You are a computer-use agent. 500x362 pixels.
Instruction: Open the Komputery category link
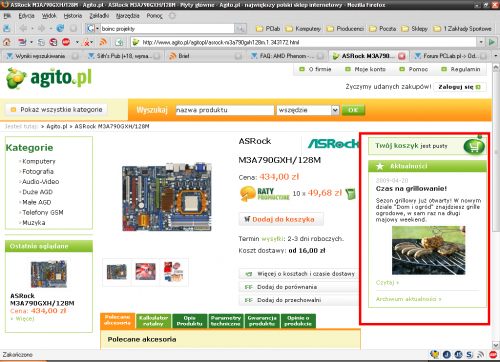(x=39, y=161)
